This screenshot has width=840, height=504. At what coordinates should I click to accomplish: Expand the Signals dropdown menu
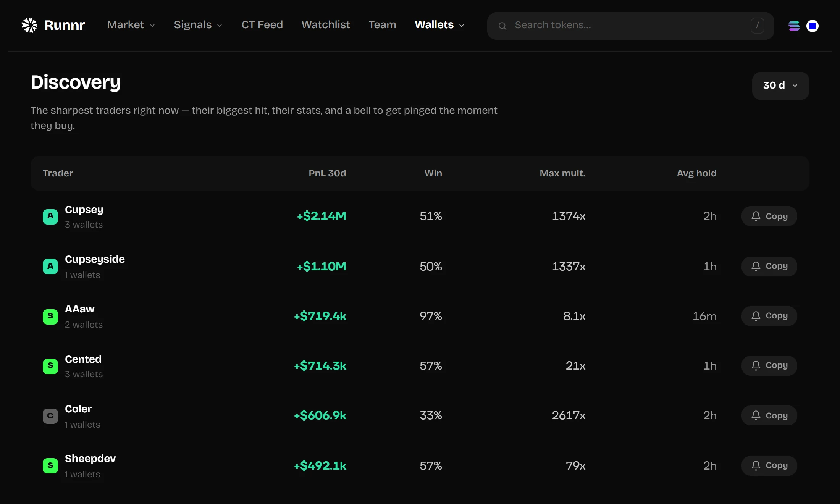(x=198, y=25)
